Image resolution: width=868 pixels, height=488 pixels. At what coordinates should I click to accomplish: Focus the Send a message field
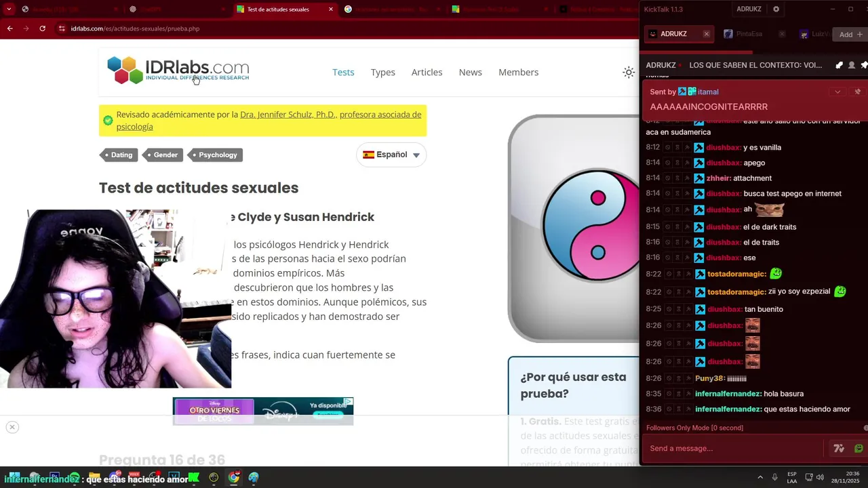pyautogui.click(x=732, y=448)
